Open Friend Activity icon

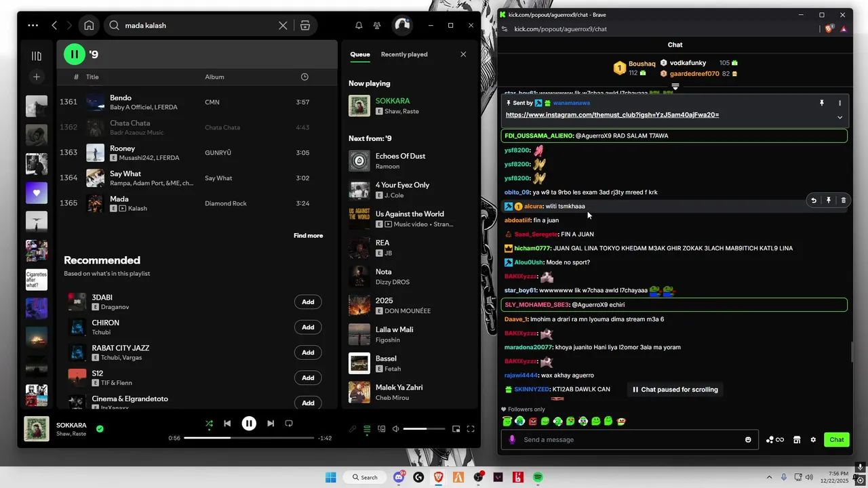377,25
